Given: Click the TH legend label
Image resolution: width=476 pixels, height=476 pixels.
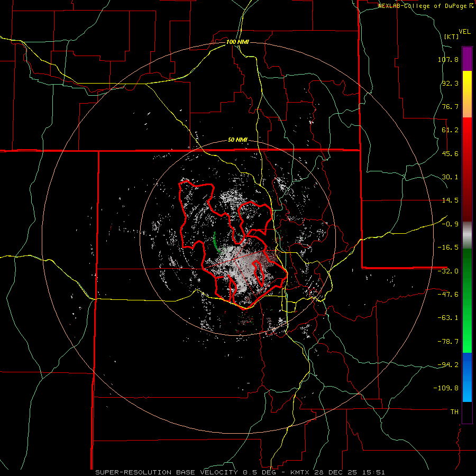Looking at the screenshot, I should [x=454, y=411].
